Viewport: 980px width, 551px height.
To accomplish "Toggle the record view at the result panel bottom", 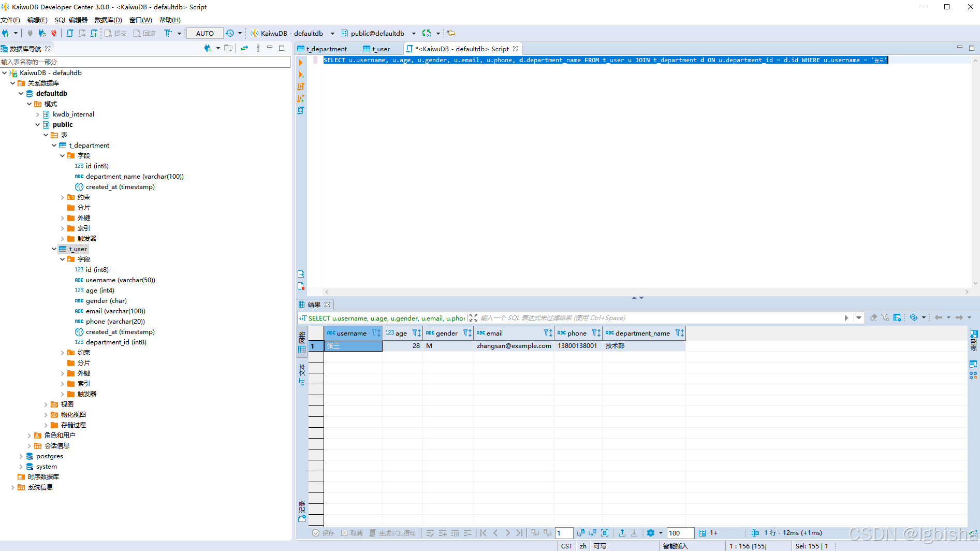I will (x=302, y=511).
